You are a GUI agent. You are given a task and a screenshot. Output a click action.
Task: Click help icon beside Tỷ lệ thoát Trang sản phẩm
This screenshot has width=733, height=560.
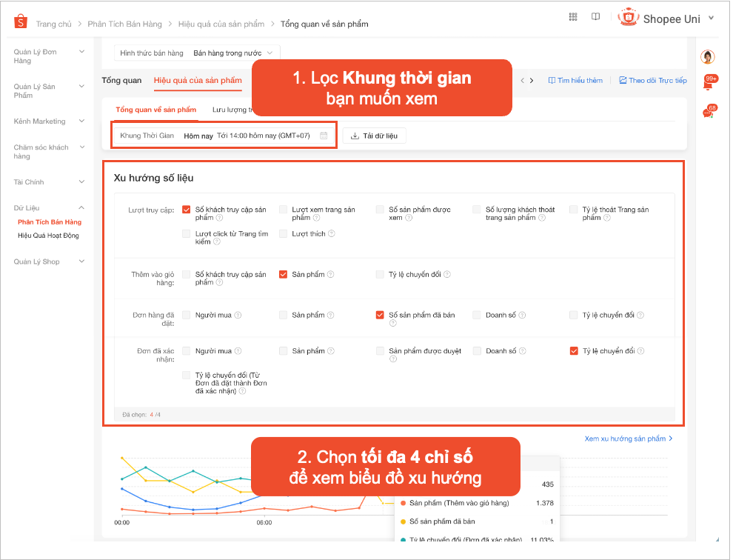pos(607,218)
